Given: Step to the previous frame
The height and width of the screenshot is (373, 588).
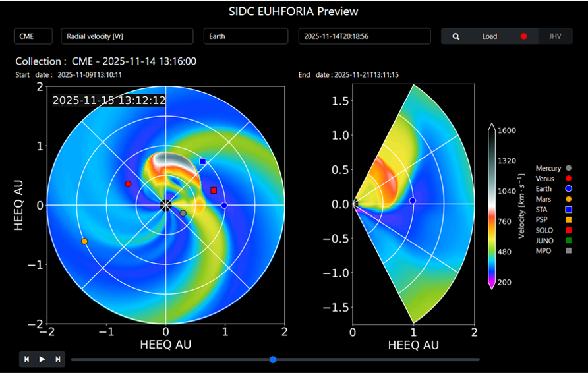Looking at the screenshot, I should [x=27, y=359].
